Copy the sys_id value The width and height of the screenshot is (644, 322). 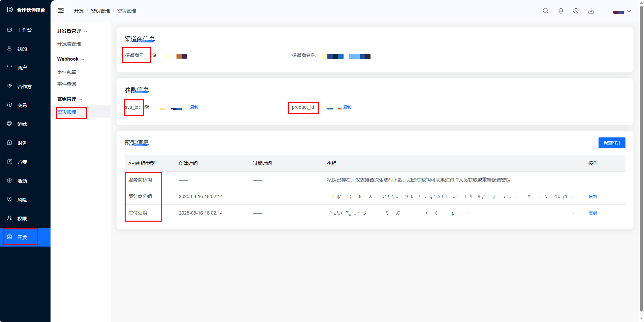194,107
